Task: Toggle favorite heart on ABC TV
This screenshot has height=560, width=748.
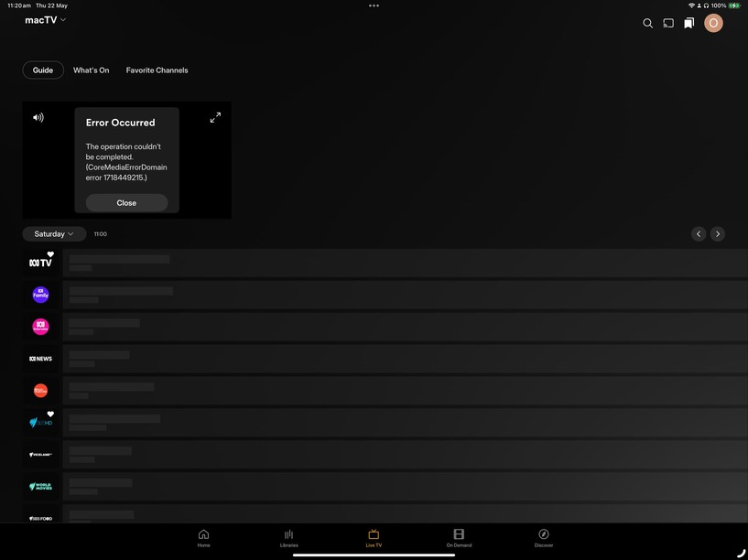Action: coord(50,254)
